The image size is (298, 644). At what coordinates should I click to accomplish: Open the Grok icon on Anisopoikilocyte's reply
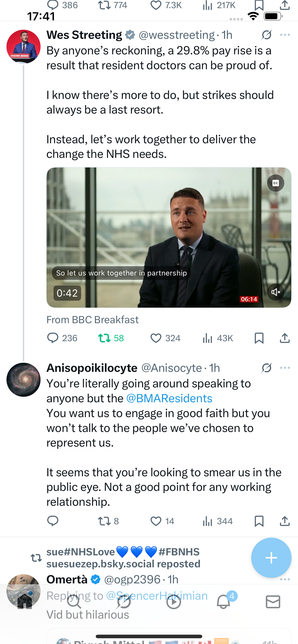[x=267, y=368]
